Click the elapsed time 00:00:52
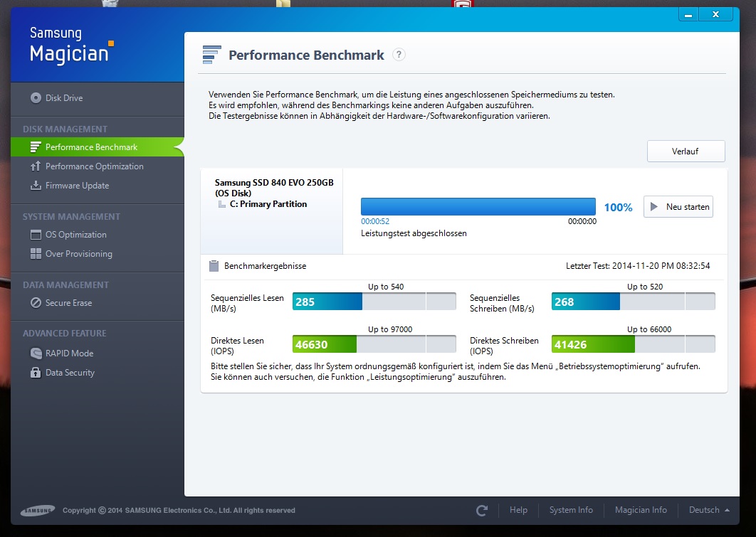The width and height of the screenshot is (756, 537). (x=375, y=221)
